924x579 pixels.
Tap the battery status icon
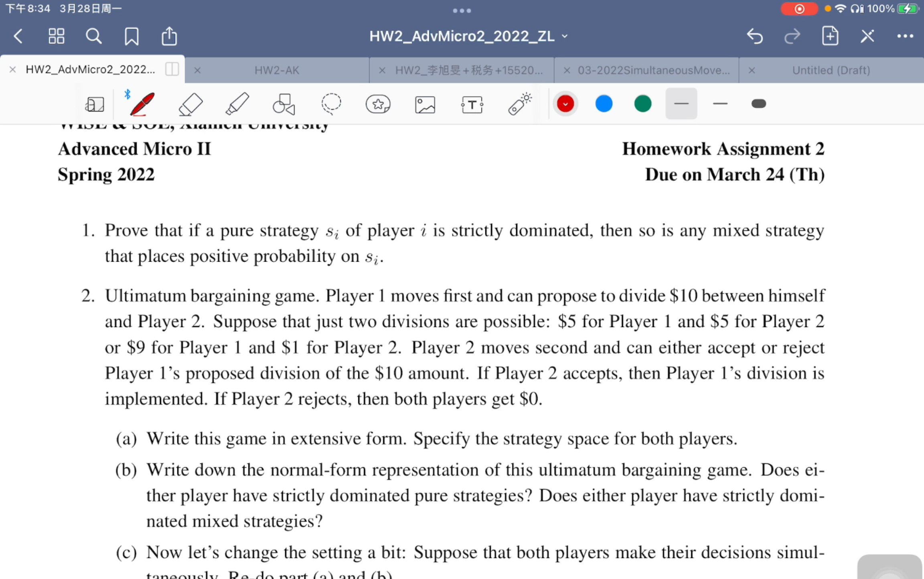tap(908, 8)
